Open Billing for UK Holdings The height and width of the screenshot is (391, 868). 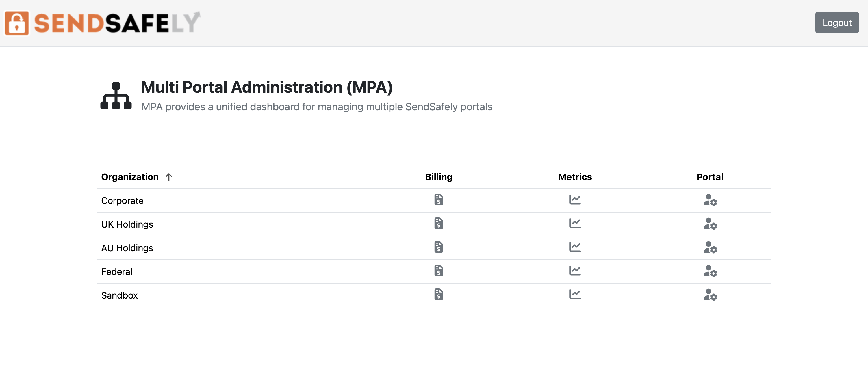pyautogui.click(x=438, y=223)
